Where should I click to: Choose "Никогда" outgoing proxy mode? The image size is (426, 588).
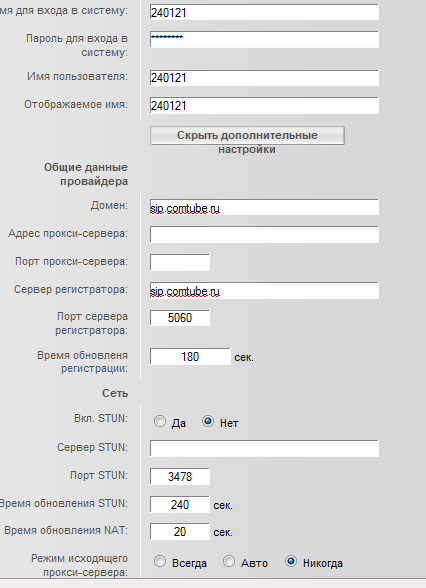click(291, 562)
